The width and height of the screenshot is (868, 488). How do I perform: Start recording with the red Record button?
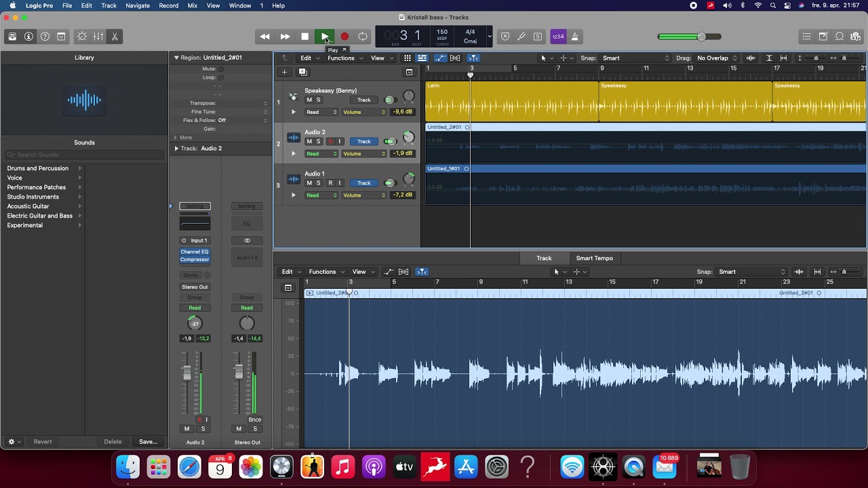tap(344, 37)
